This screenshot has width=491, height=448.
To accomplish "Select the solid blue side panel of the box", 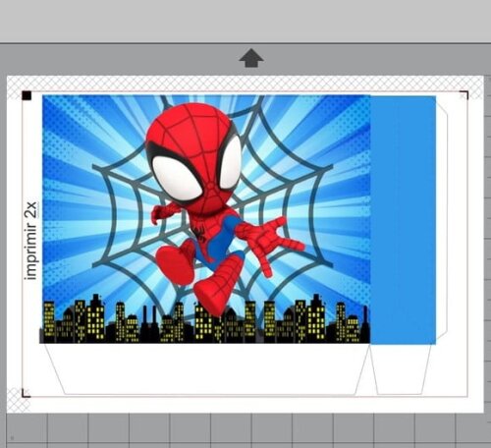I will pyautogui.click(x=403, y=220).
